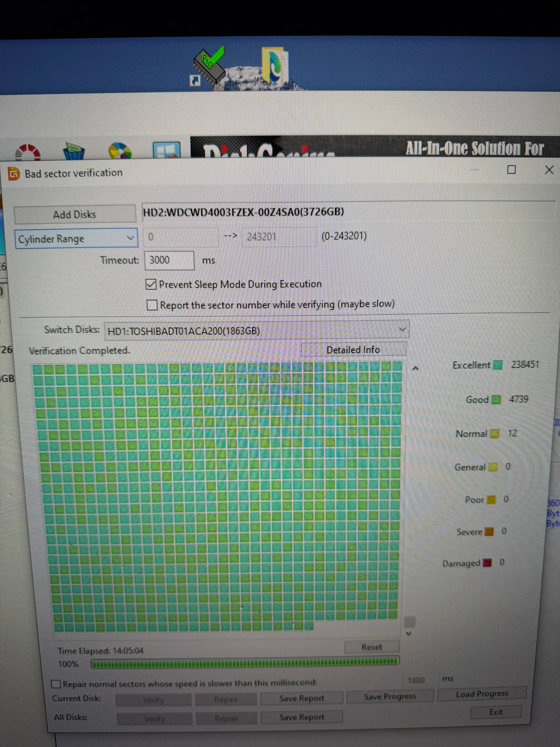Viewport: 560px width, 747px height.
Task: Enable Report the sector number while verifying
Action: 152,305
